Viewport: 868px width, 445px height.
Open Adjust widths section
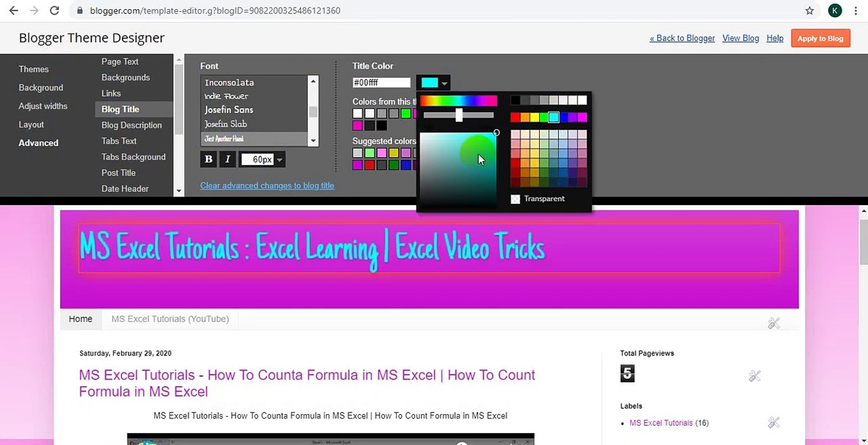(x=43, y=106)
